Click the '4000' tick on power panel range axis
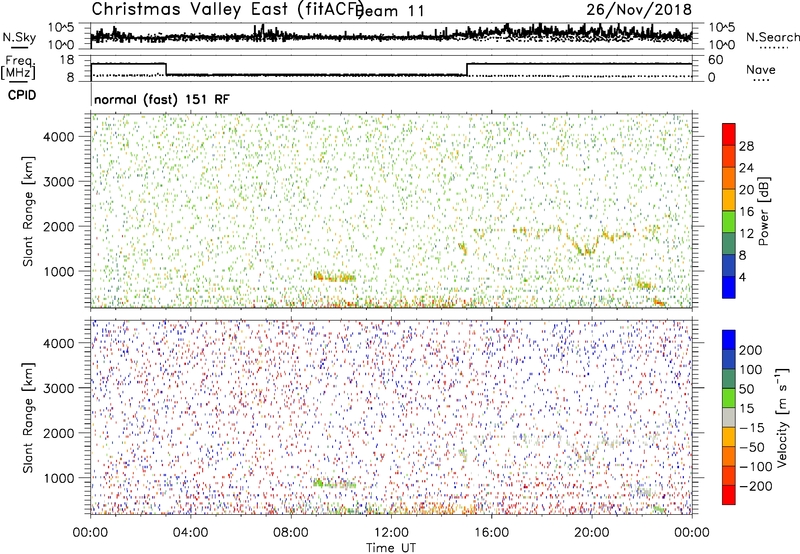 click(x=58, y=137)
